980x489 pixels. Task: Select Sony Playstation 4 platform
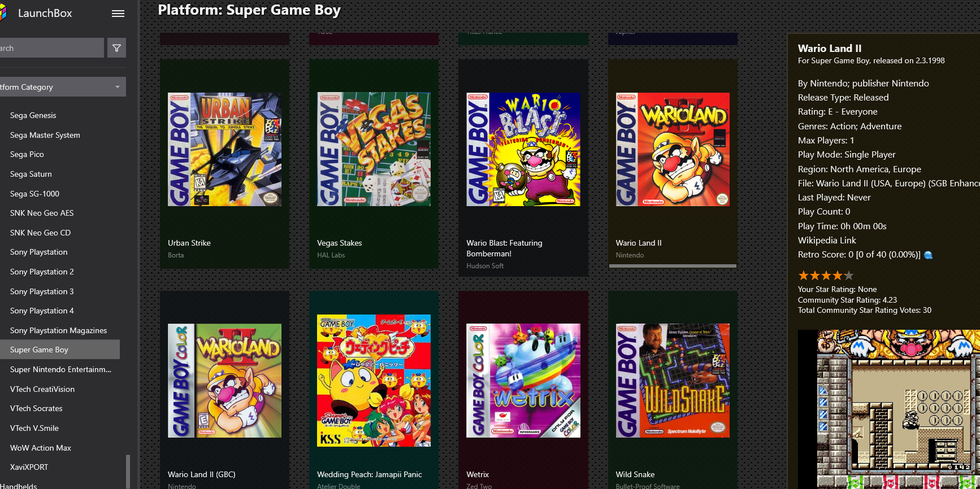pos(42,311)
